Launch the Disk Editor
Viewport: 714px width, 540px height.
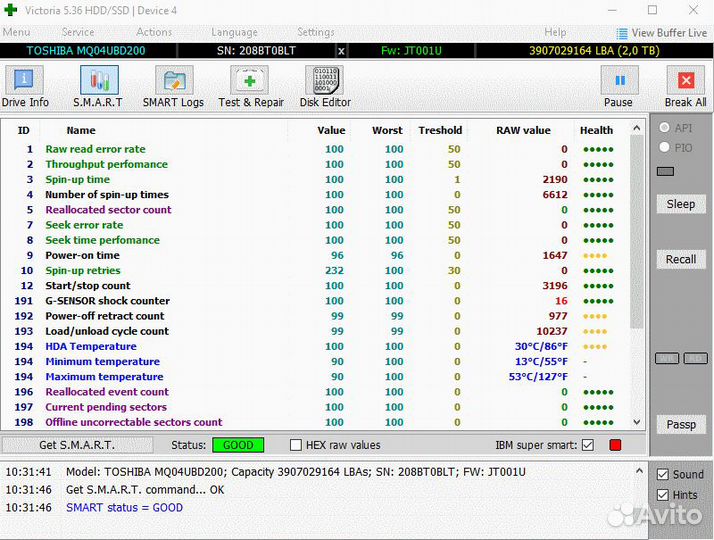point(325,86)
